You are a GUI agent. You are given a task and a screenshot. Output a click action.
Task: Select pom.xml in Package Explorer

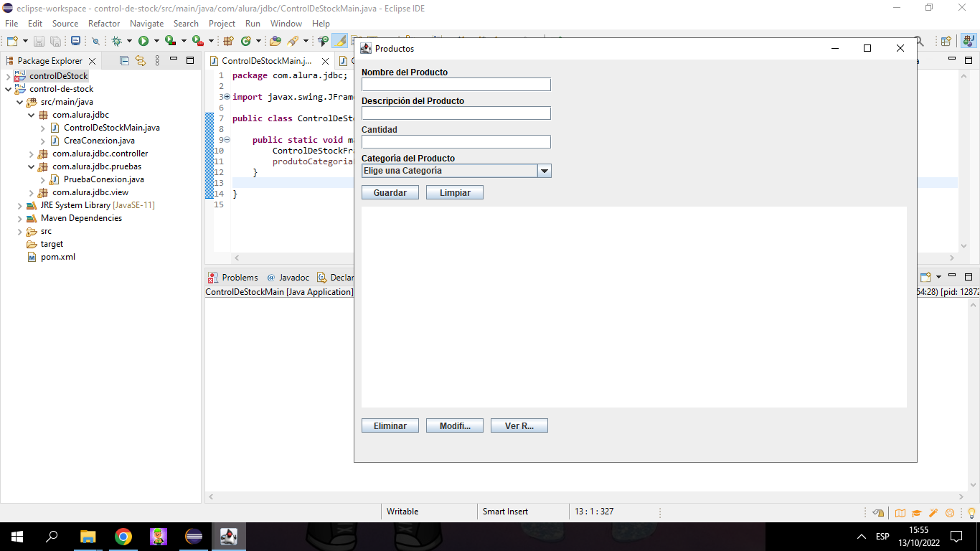click(x=57, y=257)
